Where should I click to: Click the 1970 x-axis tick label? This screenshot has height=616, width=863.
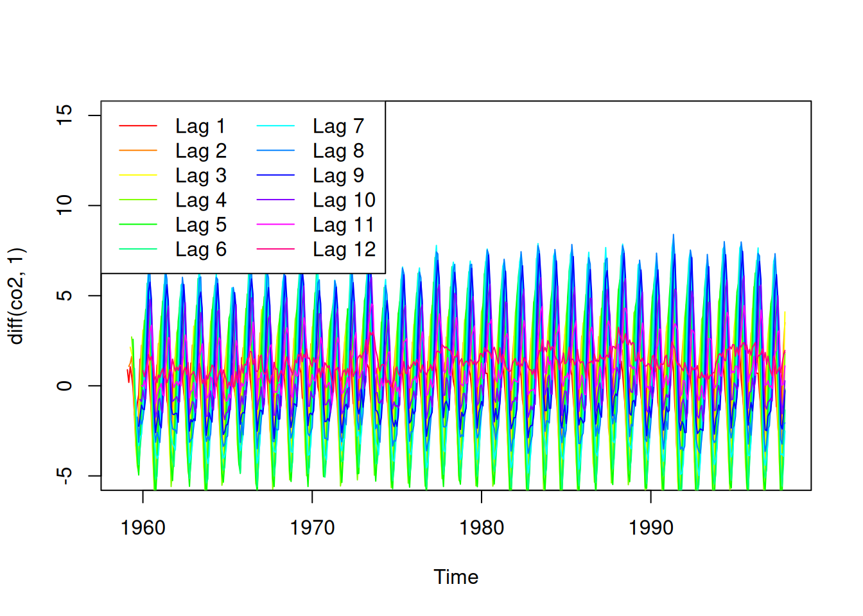click(312, 528)
